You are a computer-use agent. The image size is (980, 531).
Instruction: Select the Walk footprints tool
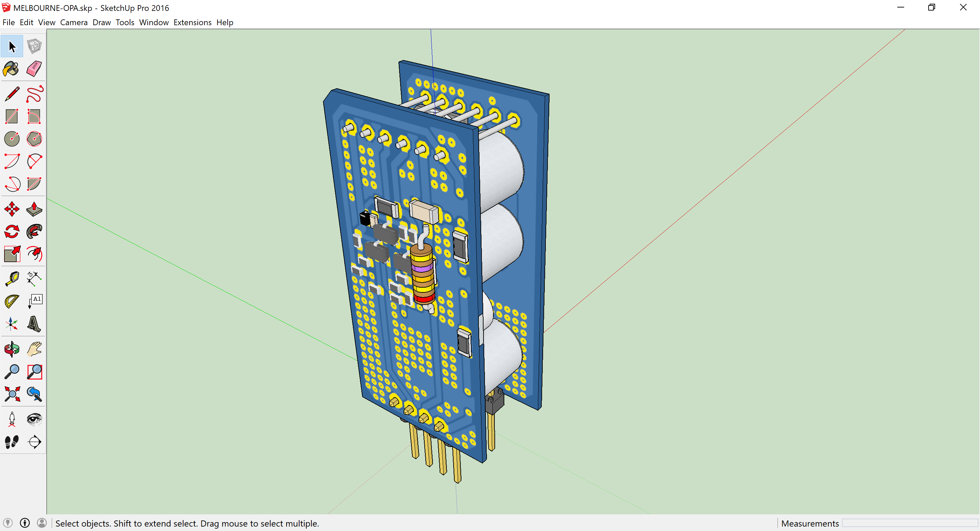[12, 441]
